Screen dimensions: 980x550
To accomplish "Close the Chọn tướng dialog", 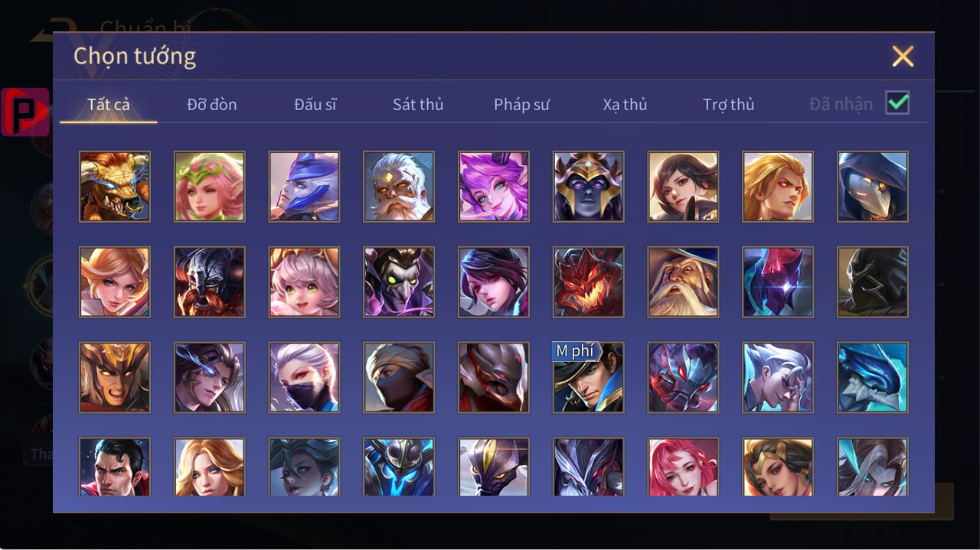I will (x=903, y=56).
